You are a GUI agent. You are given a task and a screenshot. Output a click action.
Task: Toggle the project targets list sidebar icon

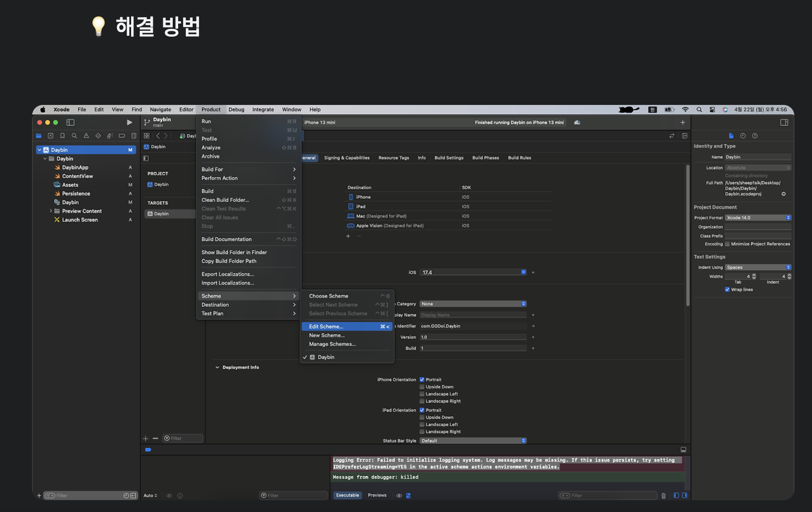point(146,158)
